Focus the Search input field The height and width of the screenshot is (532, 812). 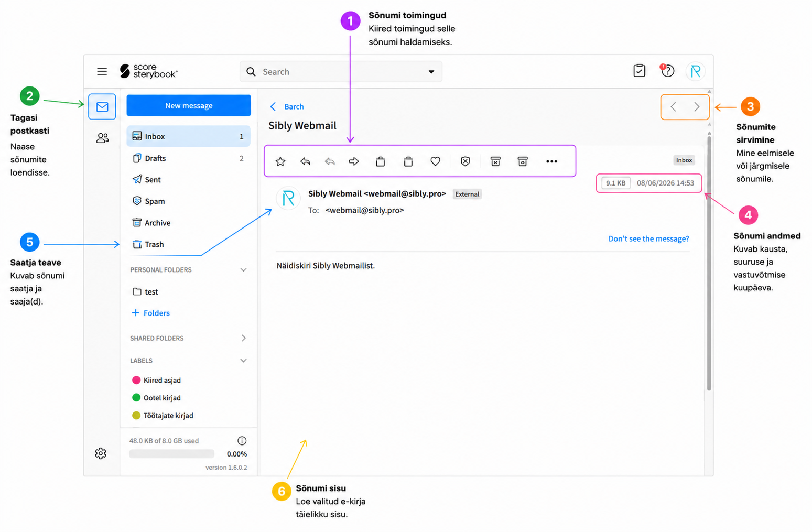341,72
